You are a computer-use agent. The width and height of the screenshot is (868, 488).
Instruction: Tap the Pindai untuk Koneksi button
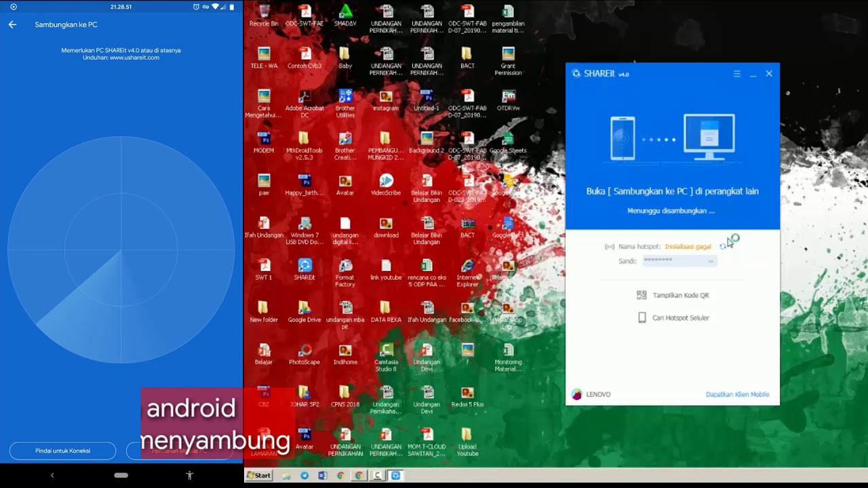(x=62, y=451)
